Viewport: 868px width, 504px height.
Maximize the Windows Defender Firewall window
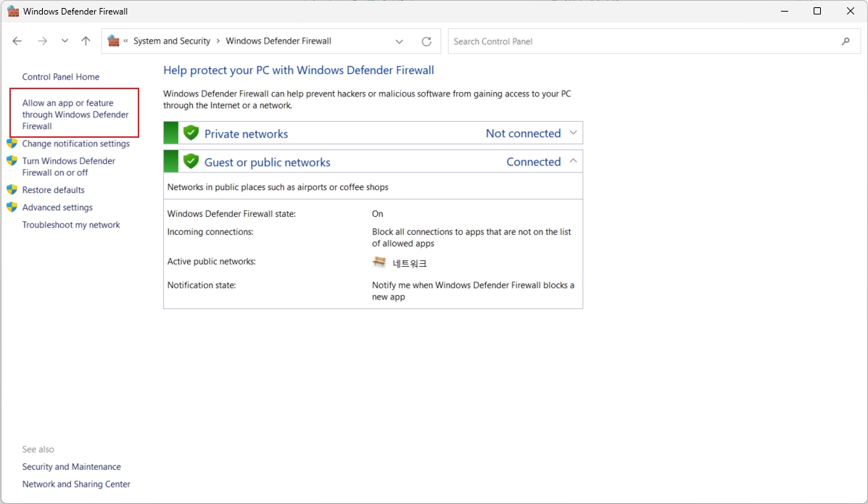click(817, 11)
